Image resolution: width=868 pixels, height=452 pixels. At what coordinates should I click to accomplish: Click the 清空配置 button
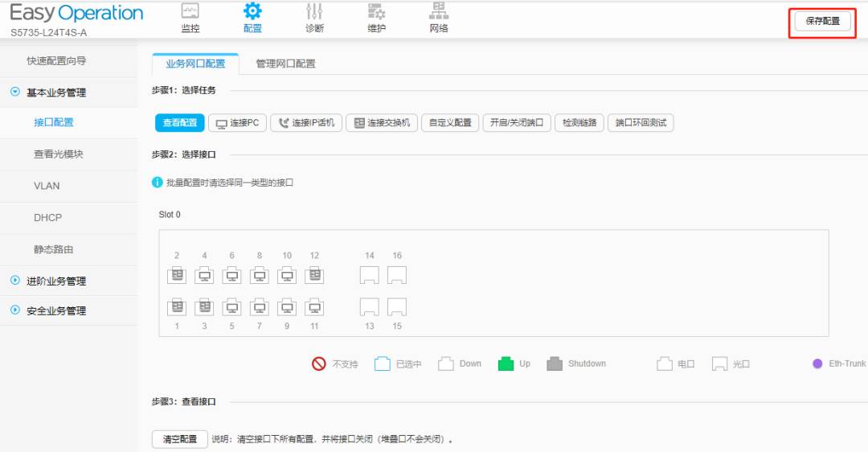(180, 438)
